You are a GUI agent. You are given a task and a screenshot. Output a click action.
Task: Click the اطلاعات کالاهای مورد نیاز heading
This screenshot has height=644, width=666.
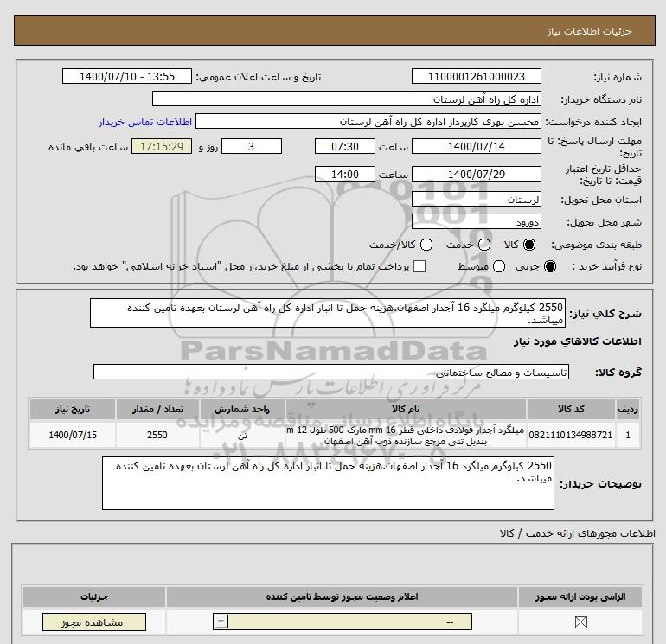(578, 341)
